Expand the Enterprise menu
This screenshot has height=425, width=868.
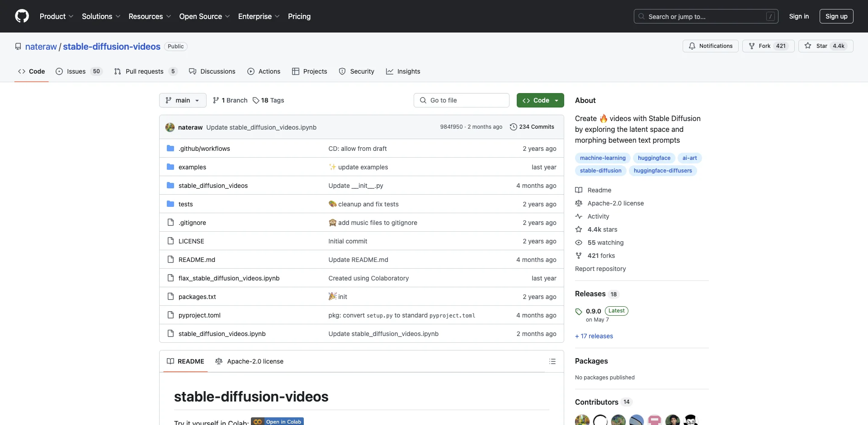(x=259, y=16)
